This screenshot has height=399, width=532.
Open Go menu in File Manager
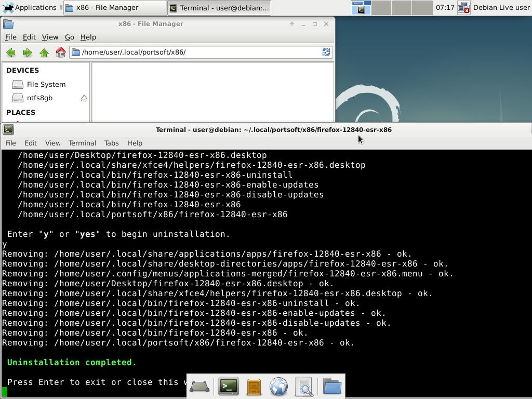pos(69,37)
